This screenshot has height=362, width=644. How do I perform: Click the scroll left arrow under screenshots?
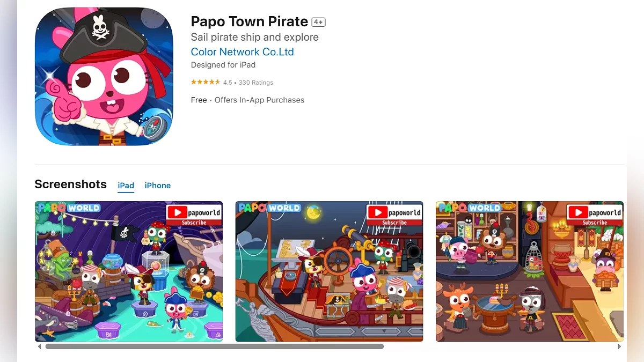tap(39, 347)
